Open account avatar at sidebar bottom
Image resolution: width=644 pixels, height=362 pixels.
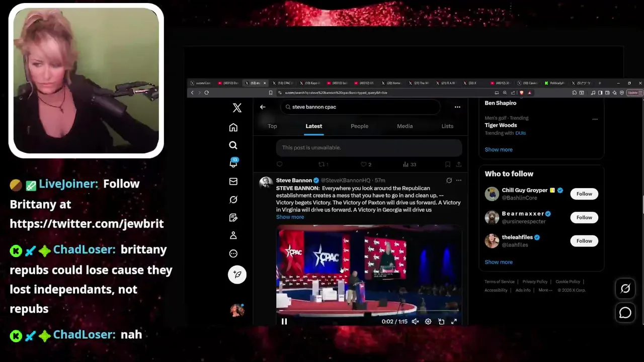237,310
